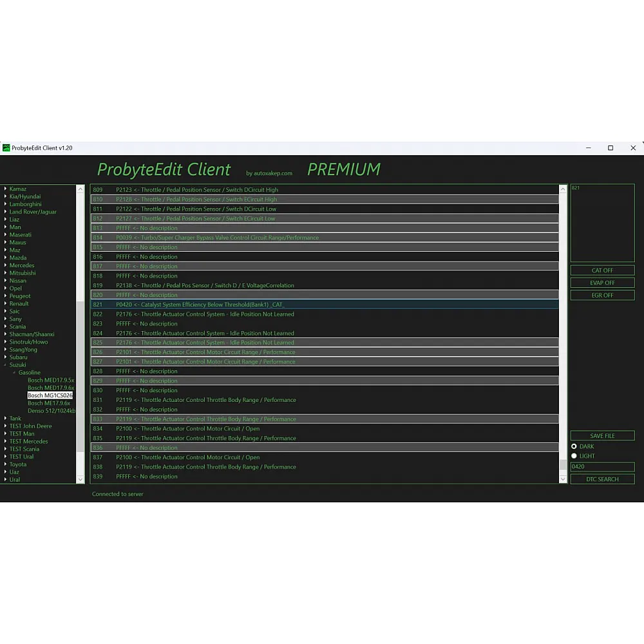Click the DTC list scroll-up arrow
This screenshot has width=644, height=644.
(563, 189)
